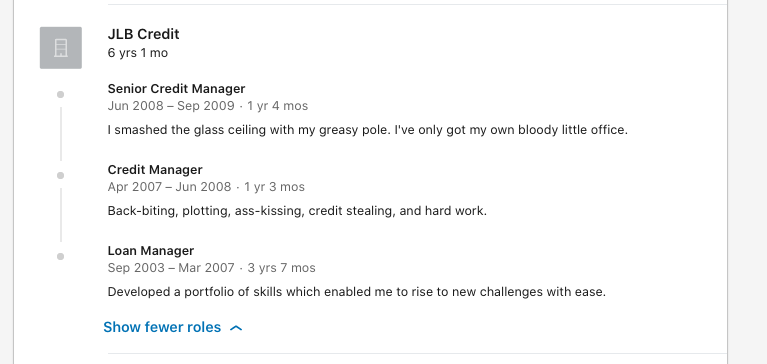
Task: Click timeline line below Credit Manager dot
Action: 61,215
